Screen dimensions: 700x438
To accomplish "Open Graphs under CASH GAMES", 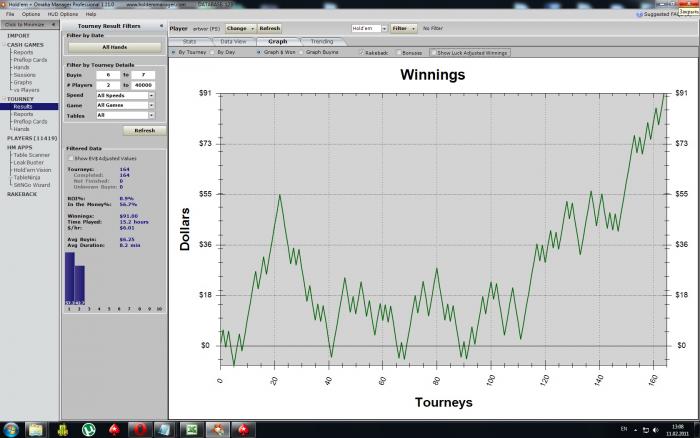I will [x=23, y=83].
